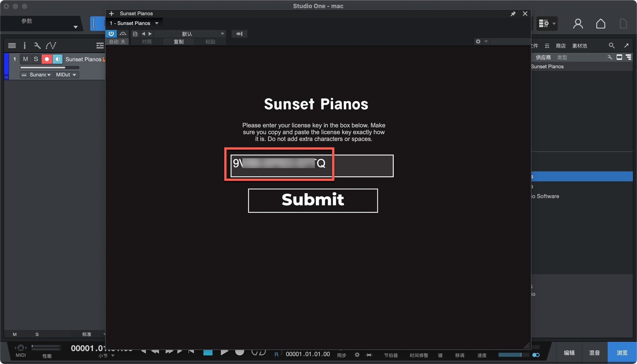Click the global S solo button at track list bottom
Image resolution: width=637 pixels, height=364 pixels.
tap(37, 334)
